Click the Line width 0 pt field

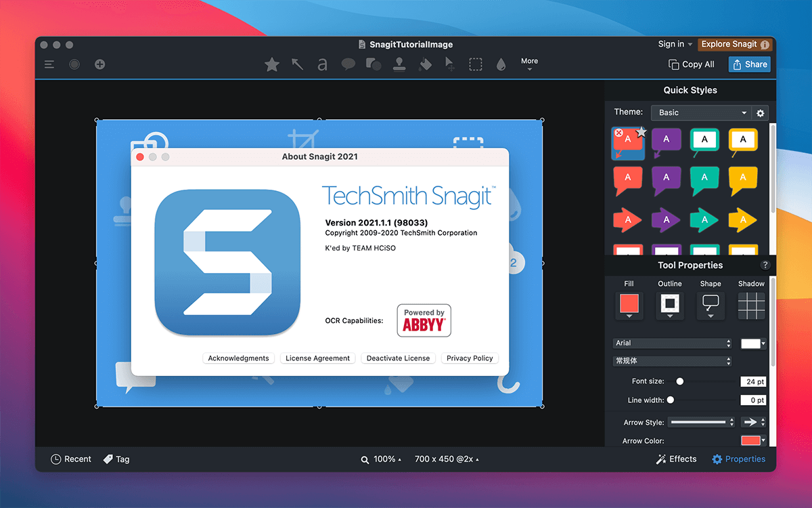click(x=753, y=400)
